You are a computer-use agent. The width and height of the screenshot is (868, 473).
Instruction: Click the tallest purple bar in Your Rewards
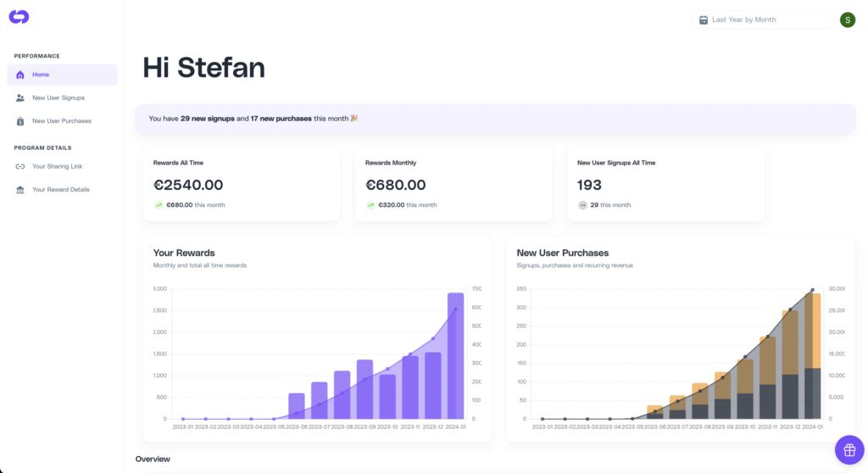[456, 356]
